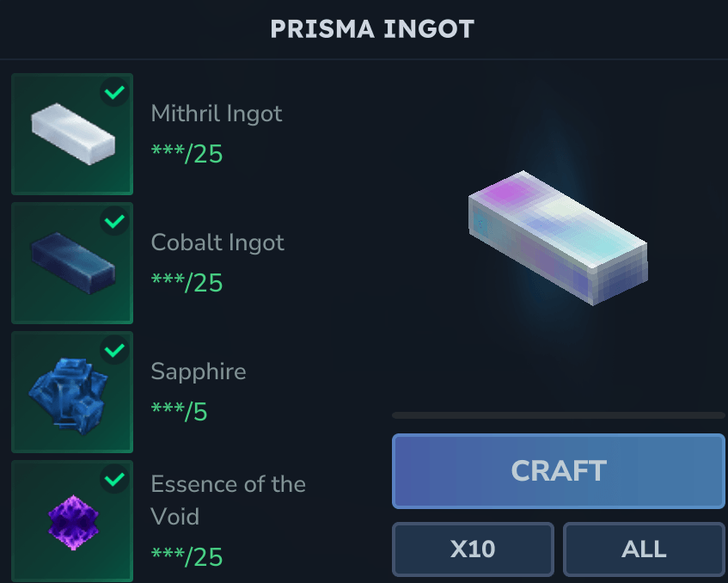Craft ten with the X10 button
The height and width of the screenshot is (583, 728).
pyautogui.click(x=473, y=549)
